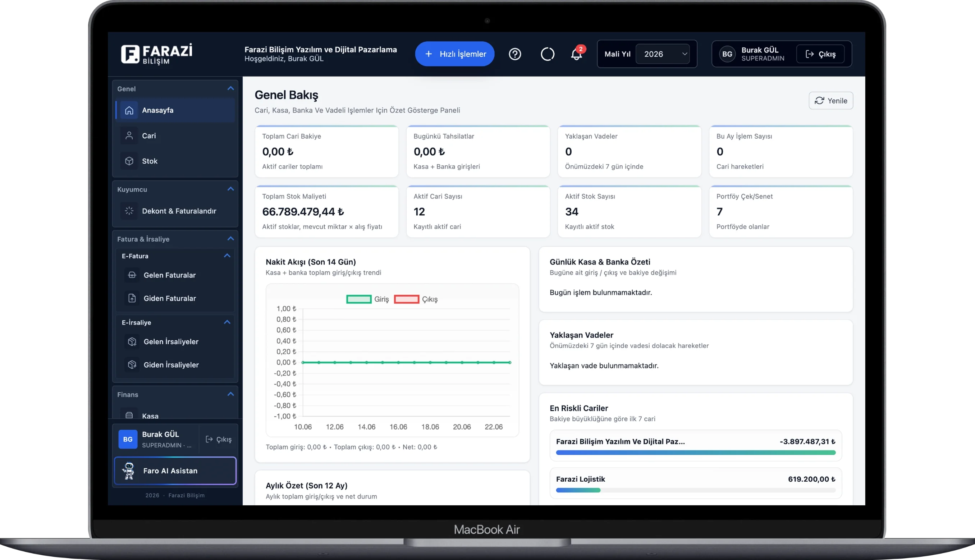The height and width of the screenshot is (560, 975).
Task: Open the Faro AI Asistan panel
Action: (175, 471)
